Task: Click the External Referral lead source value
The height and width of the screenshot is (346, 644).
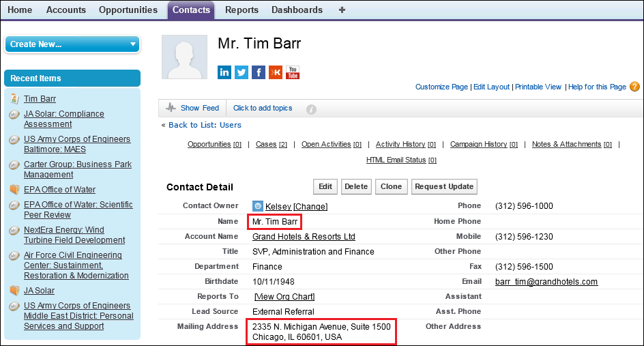Action: (x=283, y=311)
